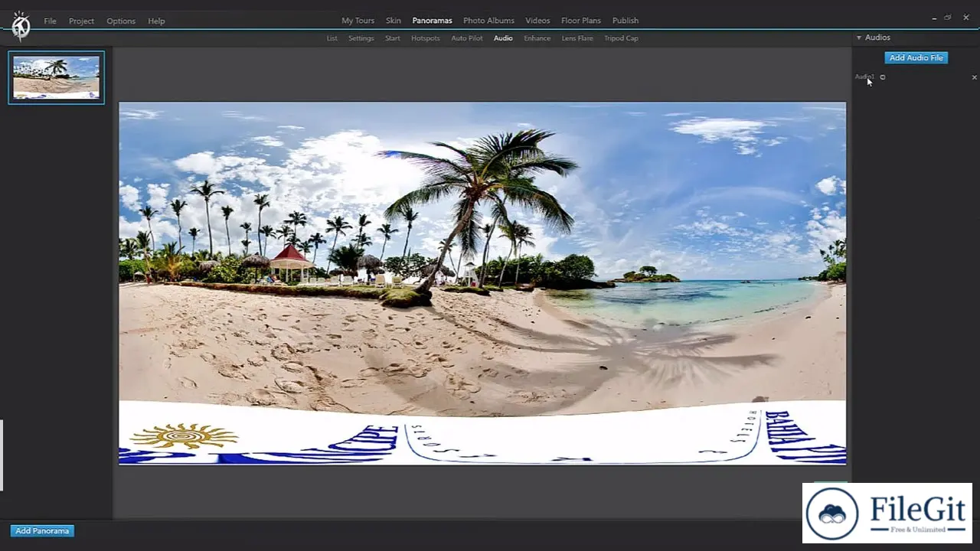
Task: Open the Options menu
Action: click(121, 21)
